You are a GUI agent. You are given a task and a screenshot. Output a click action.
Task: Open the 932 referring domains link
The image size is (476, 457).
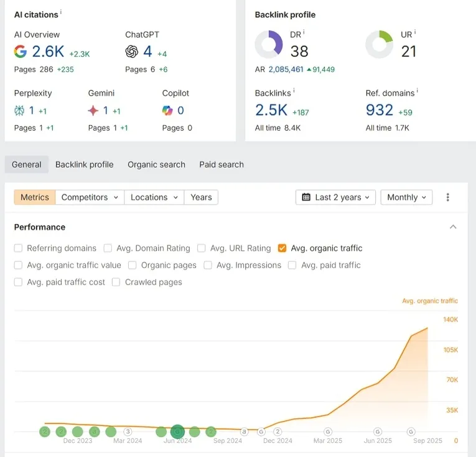coord(380,111)
